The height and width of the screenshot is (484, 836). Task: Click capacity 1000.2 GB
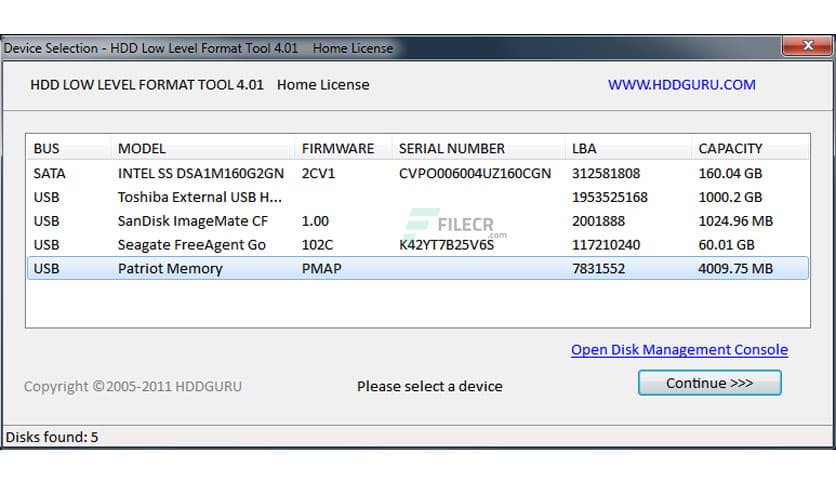pos(730,197)
